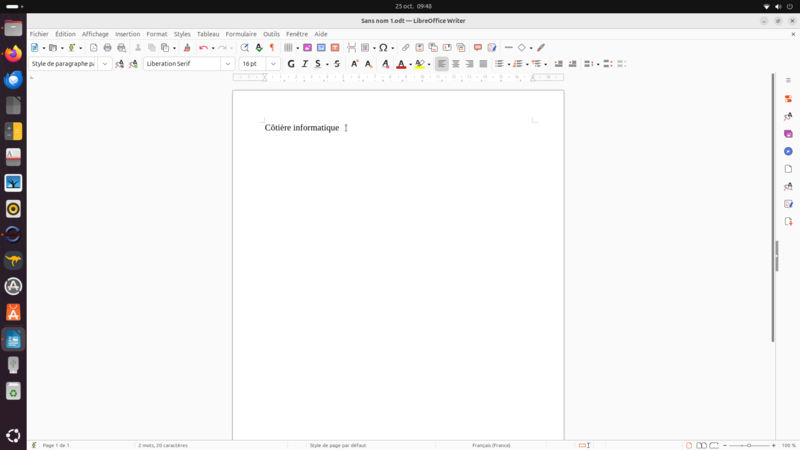Open the Insertion menu
800x450 pixels.
pos(128,34)
